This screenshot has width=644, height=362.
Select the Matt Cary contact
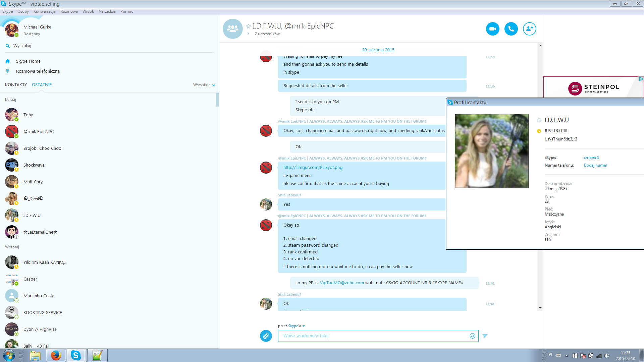(33, 182)
